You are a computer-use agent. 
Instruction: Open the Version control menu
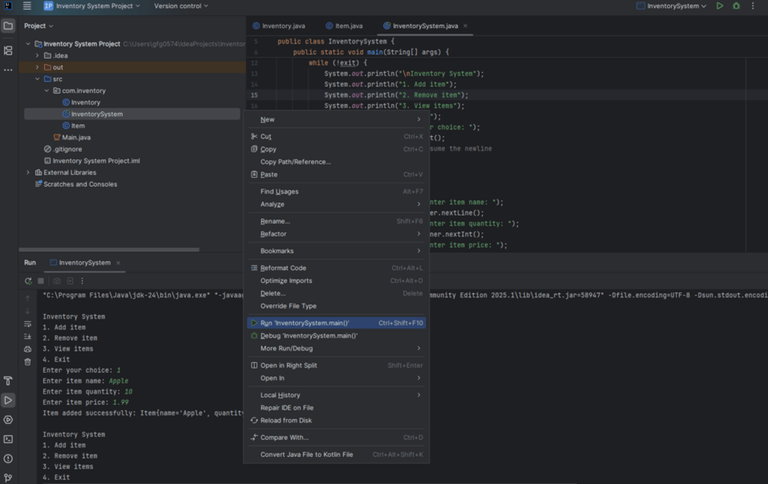pos(181,6)
